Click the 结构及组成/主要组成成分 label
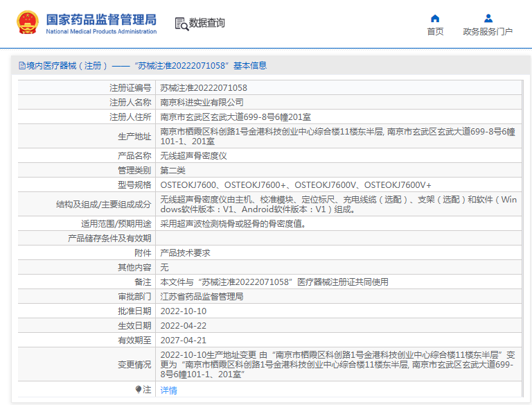The image size is (532, 405). [x=103, y=205]
